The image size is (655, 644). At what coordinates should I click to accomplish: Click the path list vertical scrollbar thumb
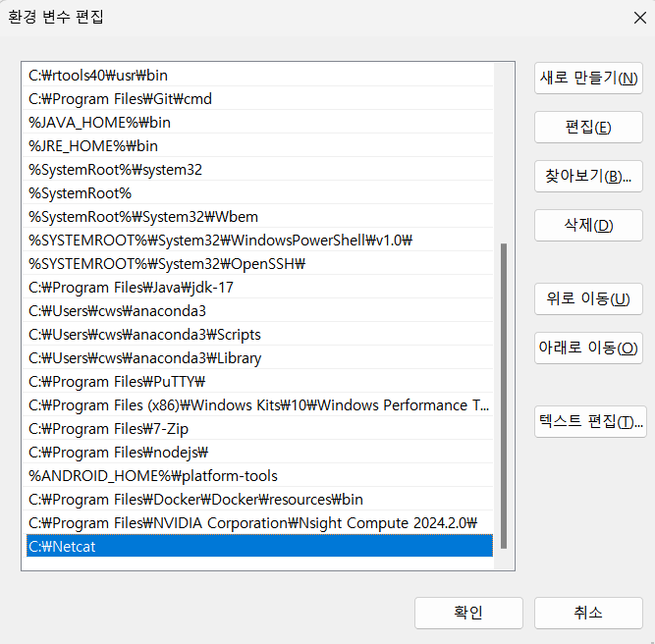(504, 396)
